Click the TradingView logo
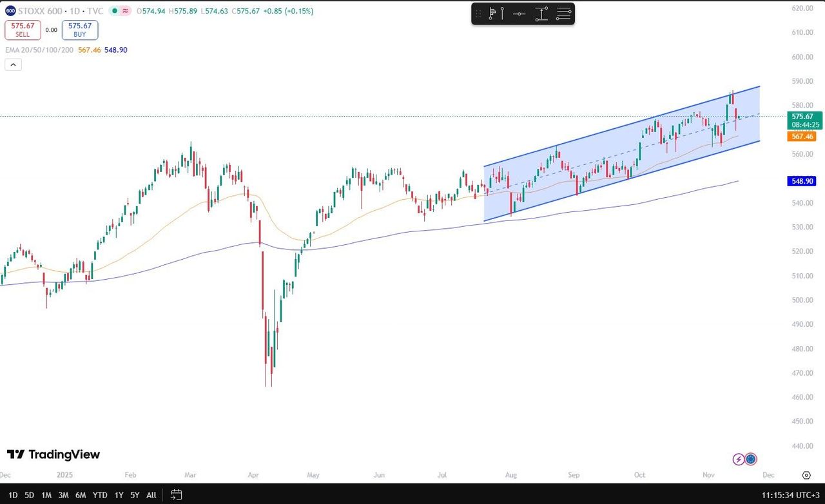This screenshot has width=825, height=504. (53, 454)
